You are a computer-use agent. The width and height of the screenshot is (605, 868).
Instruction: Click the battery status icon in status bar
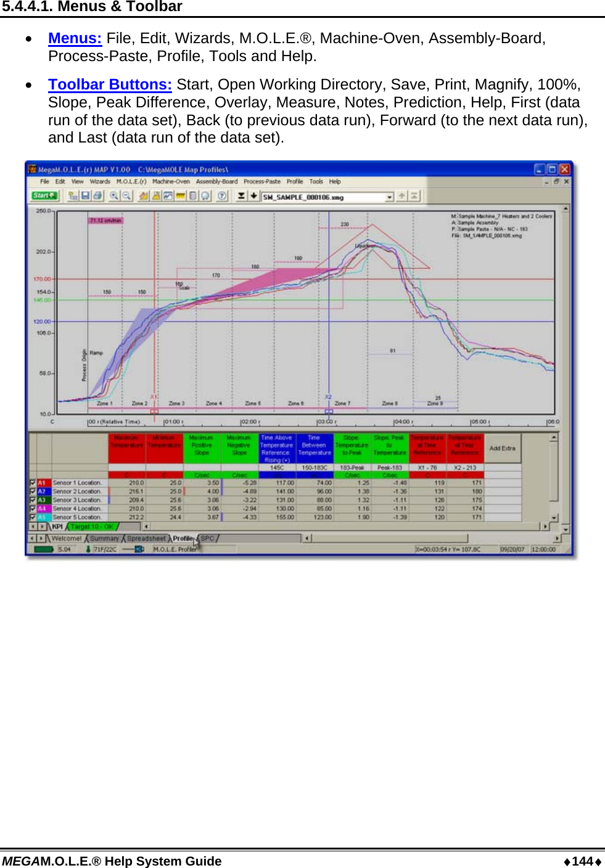43,548
